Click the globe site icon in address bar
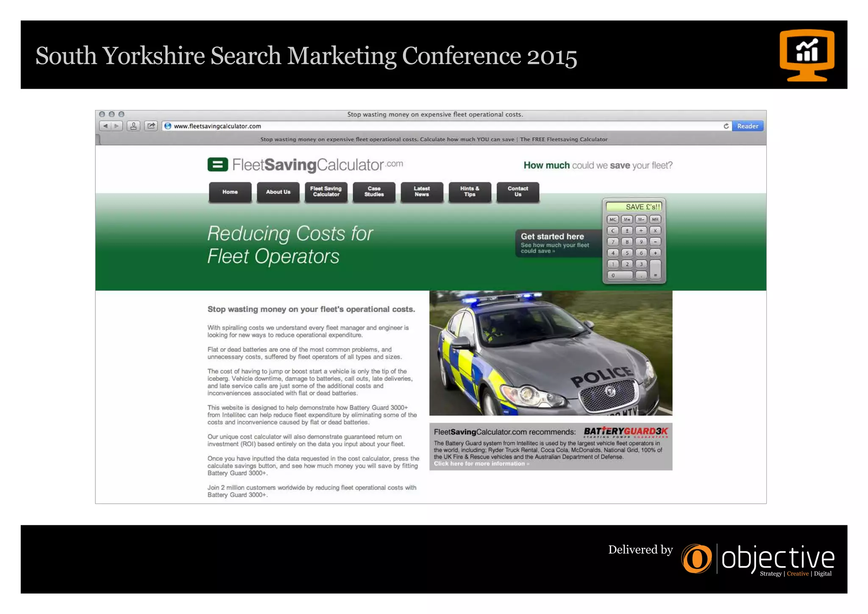Screen dimensions: 868x614 tap(168, 126)
